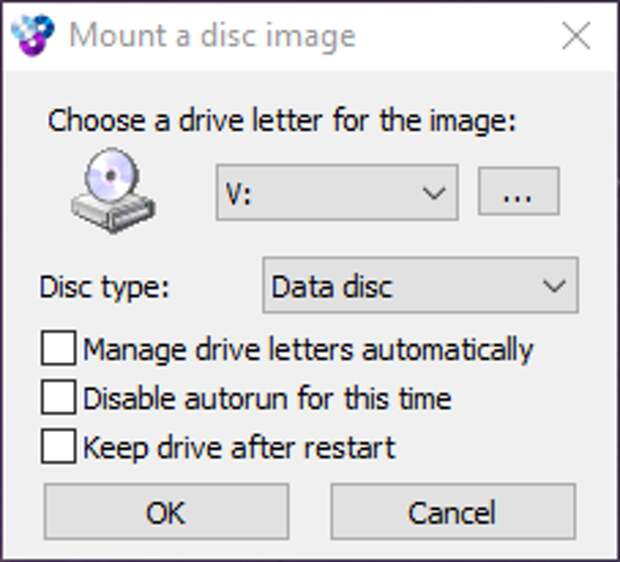Screen dimensions: 620x562
Task: Click the Cancel button
Action: (x=453, y=511)
